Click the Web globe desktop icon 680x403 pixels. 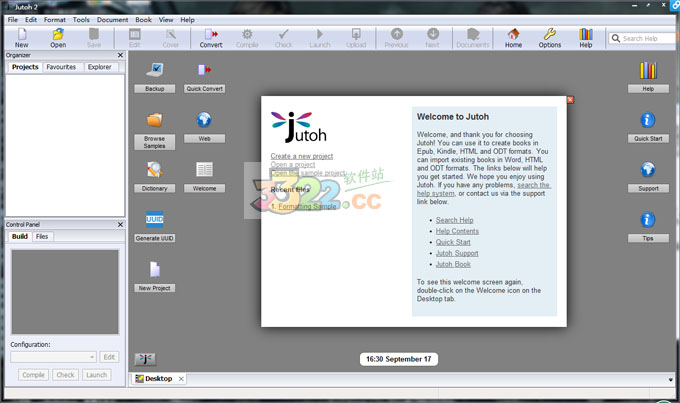click(204, 119)
